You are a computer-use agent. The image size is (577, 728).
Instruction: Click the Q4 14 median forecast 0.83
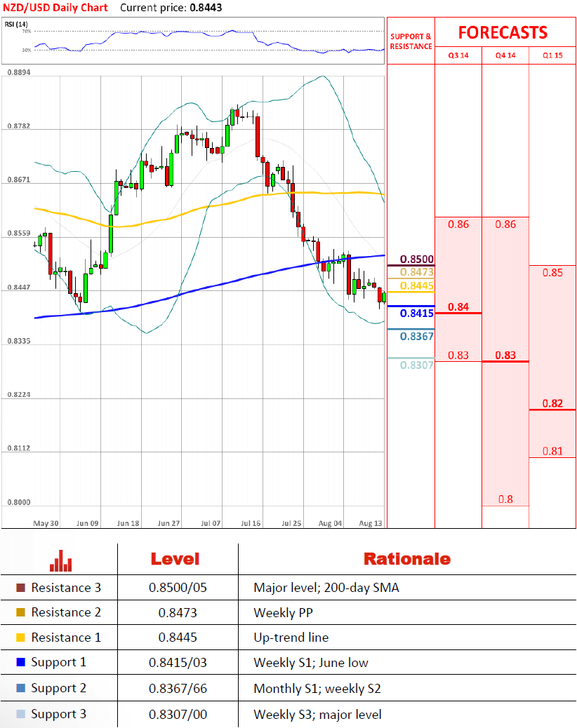click(505, 356)
